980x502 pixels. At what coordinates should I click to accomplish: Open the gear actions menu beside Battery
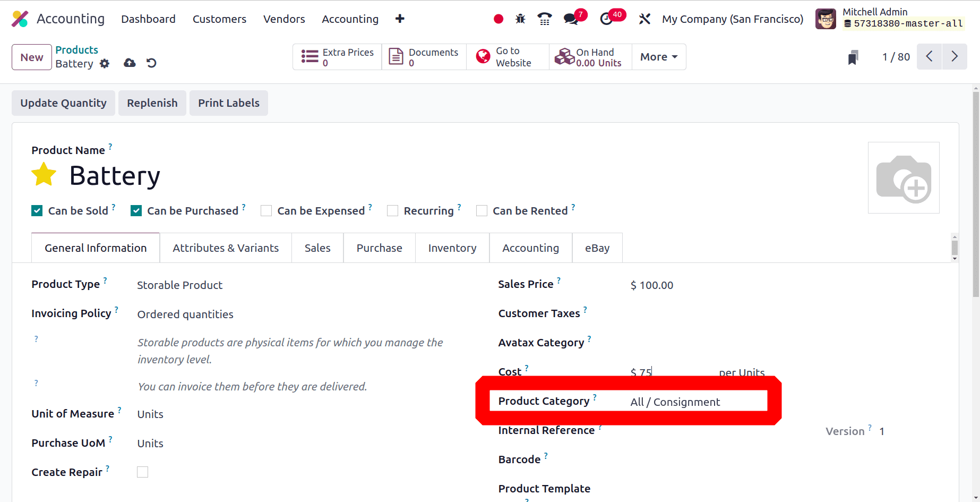pyautogui.click(x=105, y=64)
